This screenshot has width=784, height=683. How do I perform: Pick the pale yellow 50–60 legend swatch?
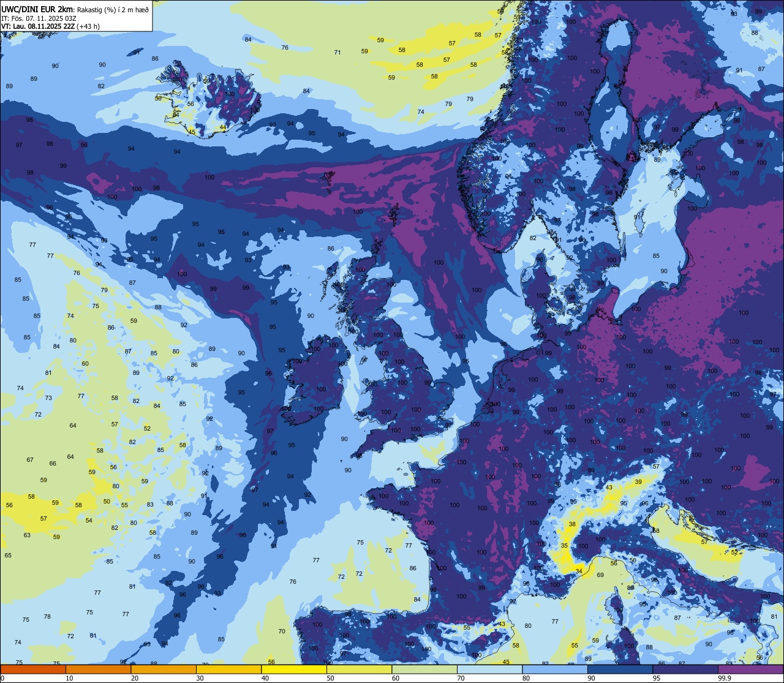359,669
